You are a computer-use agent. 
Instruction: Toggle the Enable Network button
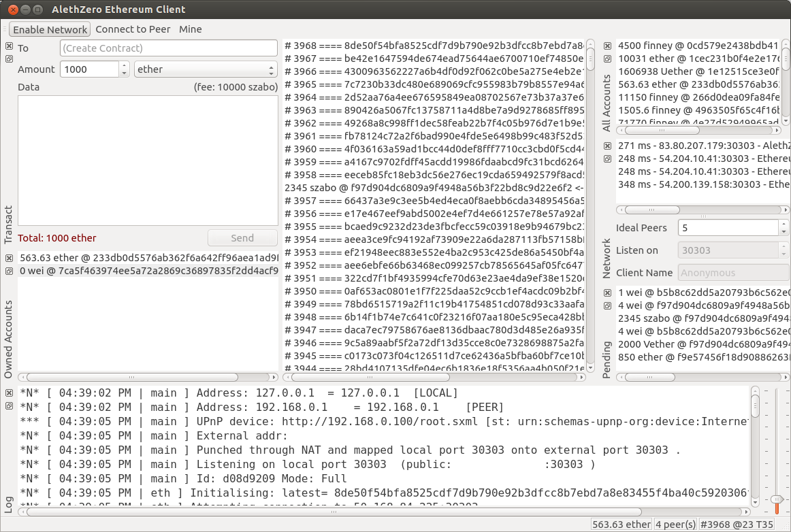coord(50,29)
